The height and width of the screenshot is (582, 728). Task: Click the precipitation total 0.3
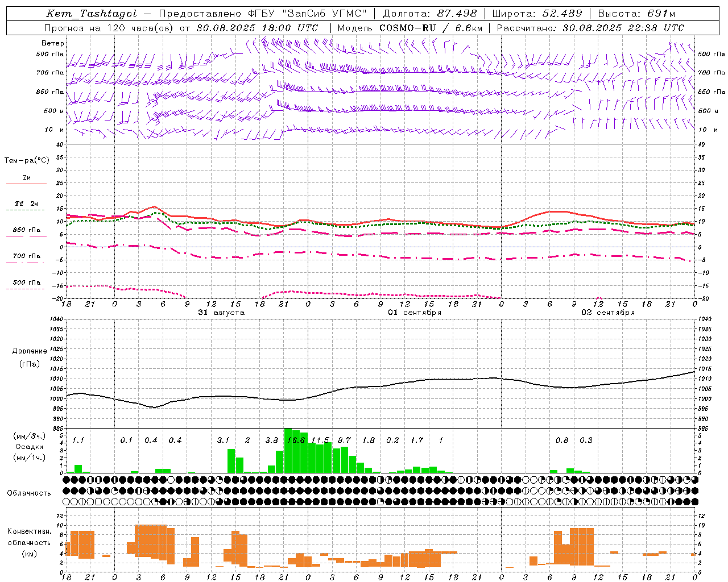tap(586, 440)
